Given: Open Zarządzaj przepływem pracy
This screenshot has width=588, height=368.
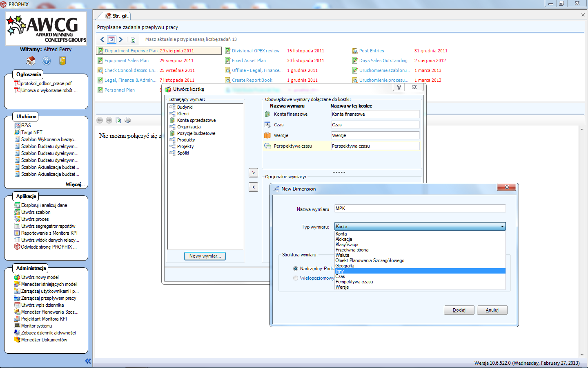Looking at the screenshot, I should (x=49, y=298).
